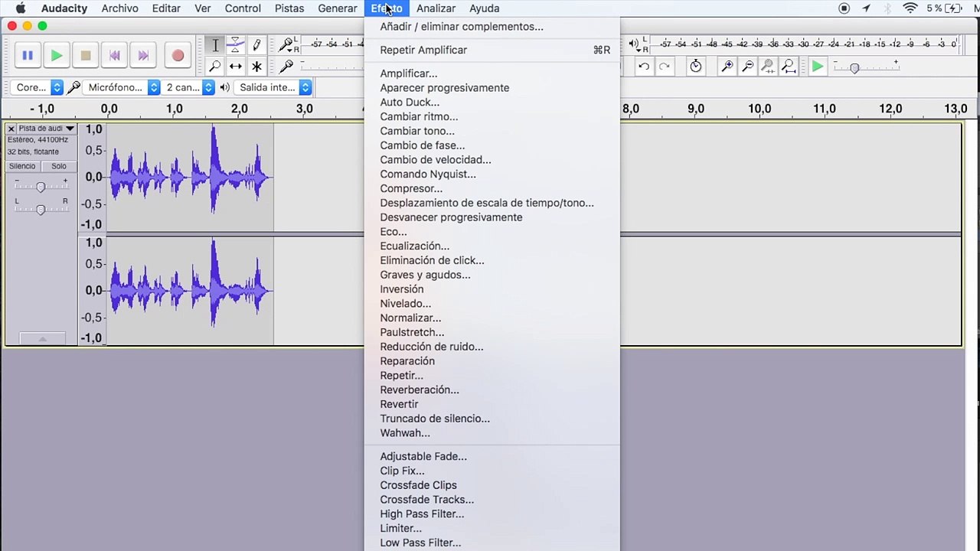Image resolution: width=980 pixels, height=551 pixels.
Task: Click microphone icon in the device toolbar
Action: tap(73, 87)
